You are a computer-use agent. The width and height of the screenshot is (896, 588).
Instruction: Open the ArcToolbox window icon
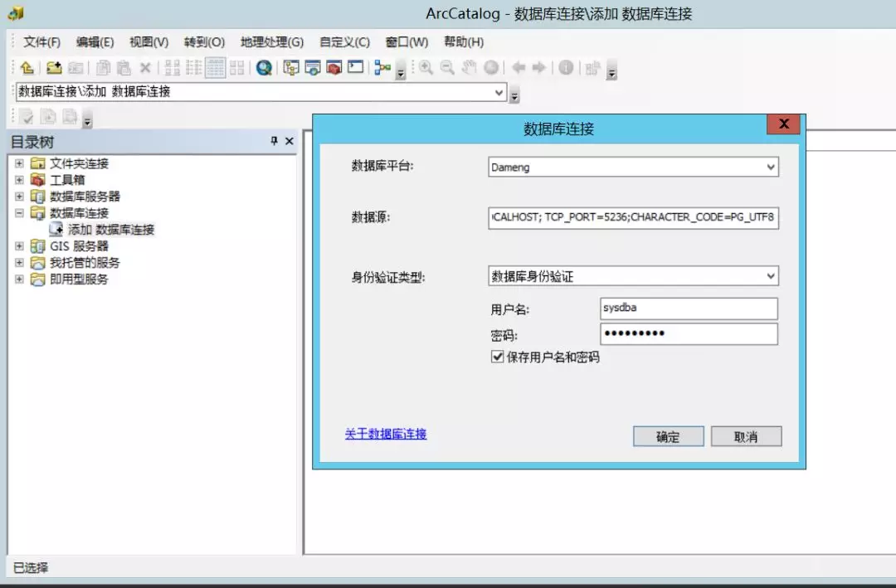coord(333,68)
